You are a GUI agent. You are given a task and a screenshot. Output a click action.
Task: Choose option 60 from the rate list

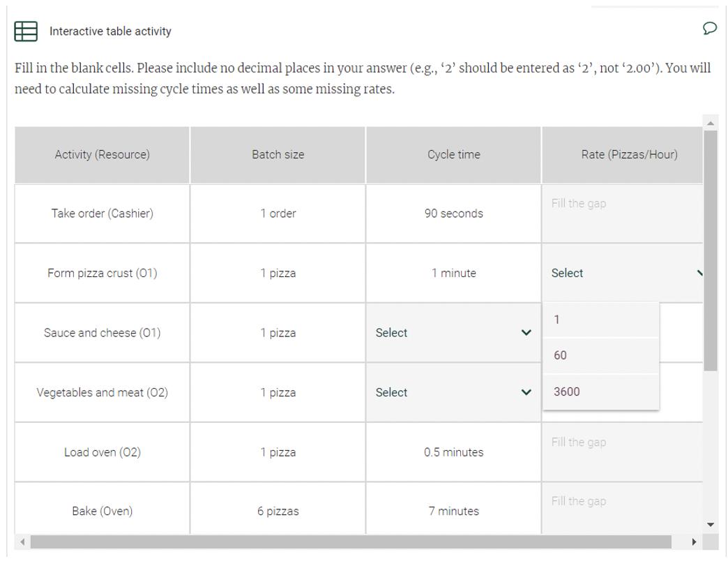coord(601,355)
